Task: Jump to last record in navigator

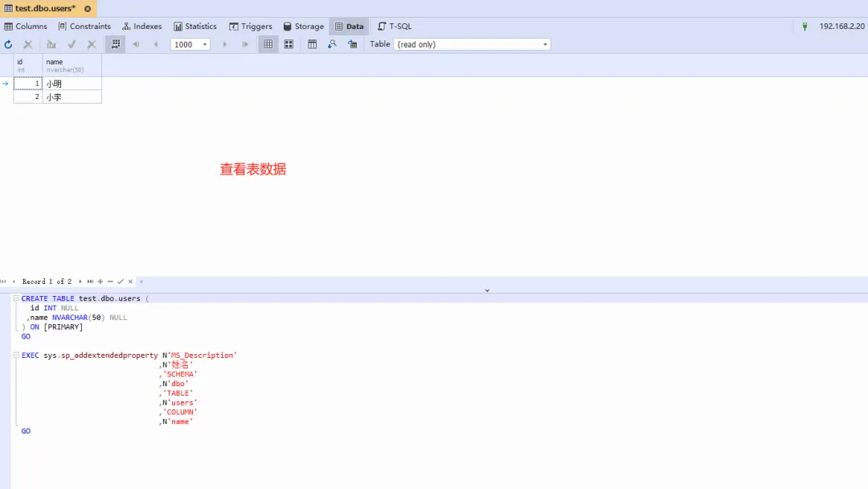Action: point(90,281)
